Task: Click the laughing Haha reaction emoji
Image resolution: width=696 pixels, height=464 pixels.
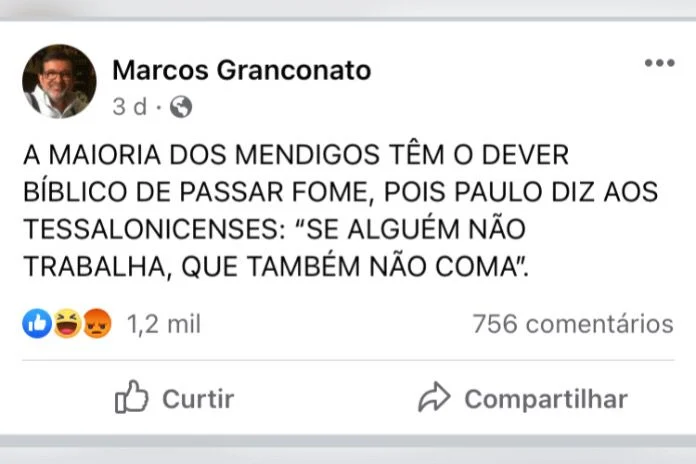Action: [66, 324]
